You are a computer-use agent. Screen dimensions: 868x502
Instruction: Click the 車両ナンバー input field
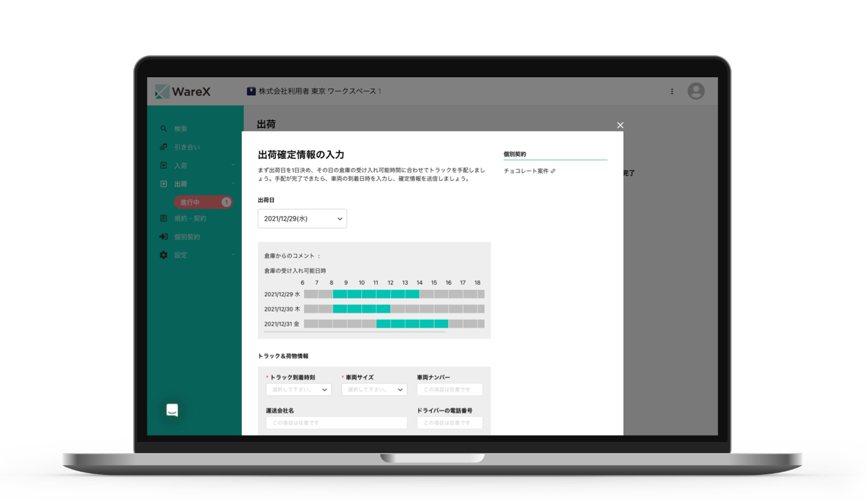(449, 389)
